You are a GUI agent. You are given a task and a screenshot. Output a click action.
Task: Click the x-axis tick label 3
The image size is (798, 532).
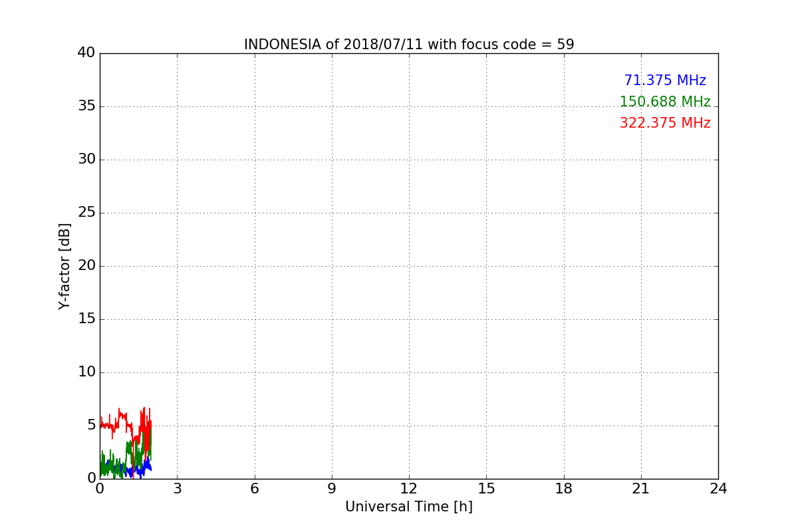coord(177,489)
